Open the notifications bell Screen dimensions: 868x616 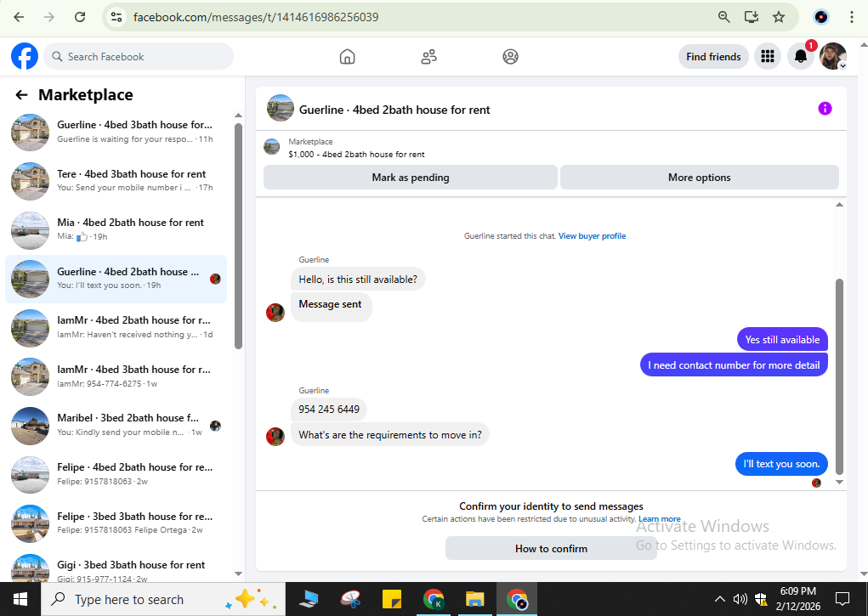(801, 56)
